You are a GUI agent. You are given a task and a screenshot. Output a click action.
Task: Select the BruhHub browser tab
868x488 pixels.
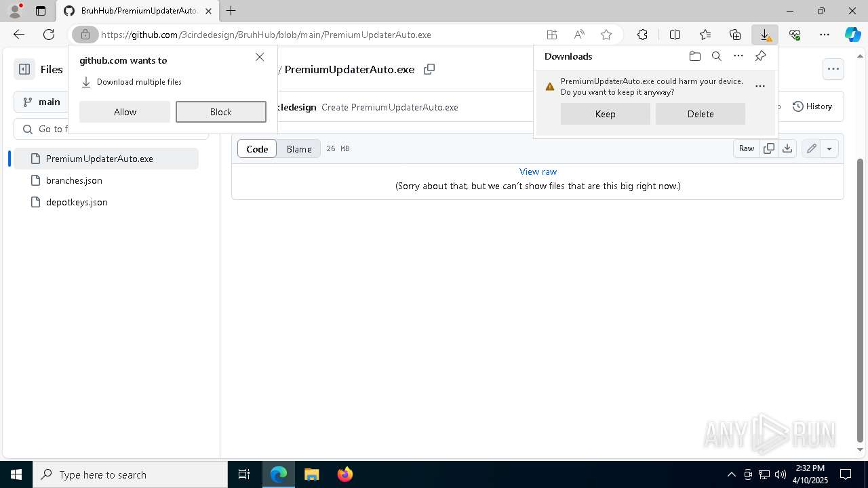(x=138, y=11)
